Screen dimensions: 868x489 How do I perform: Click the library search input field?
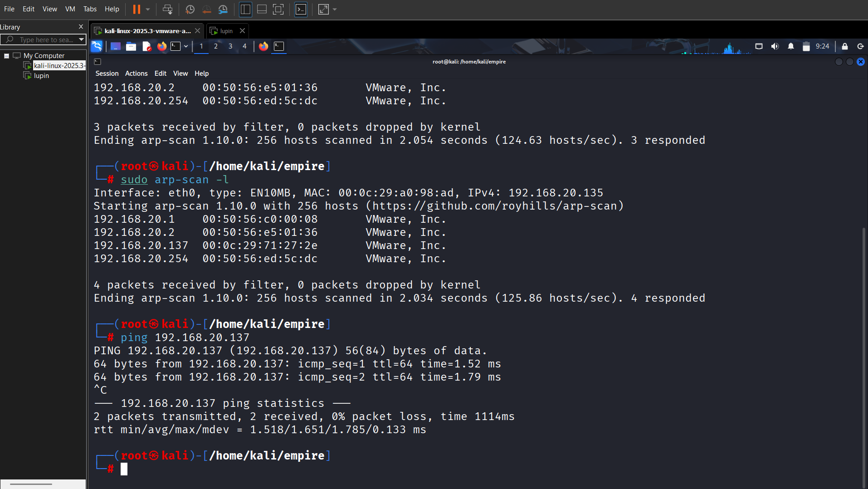coord(45,39)
